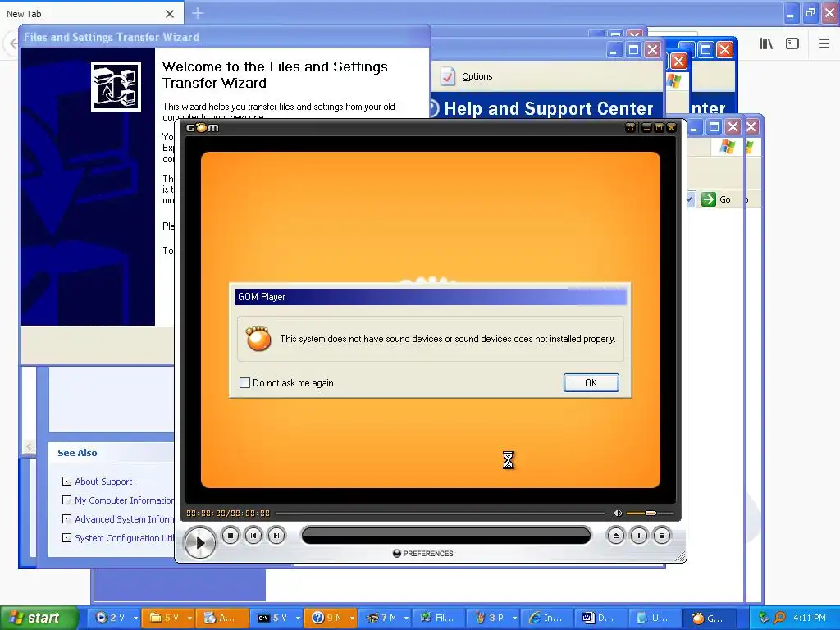The height and width of the screenshot is (630, 840).
Task: Click the network tray icon
Action: [764, 618]
